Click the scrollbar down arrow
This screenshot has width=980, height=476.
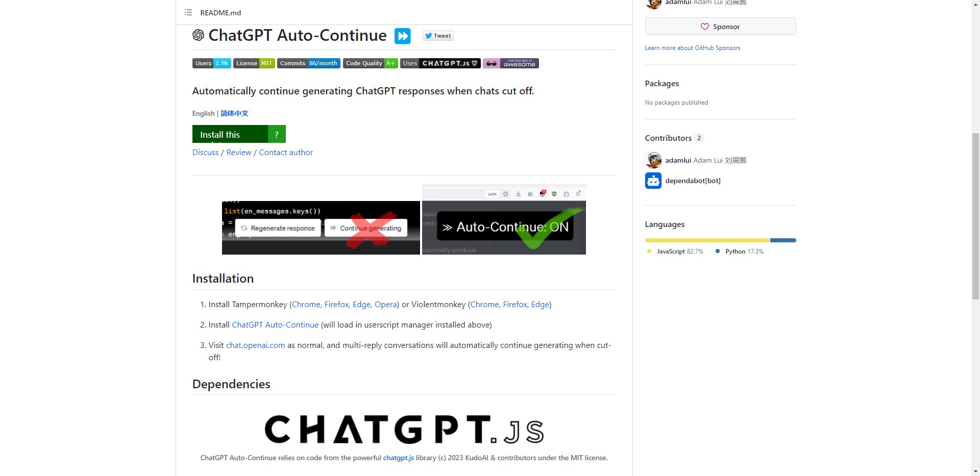(975, 471)
